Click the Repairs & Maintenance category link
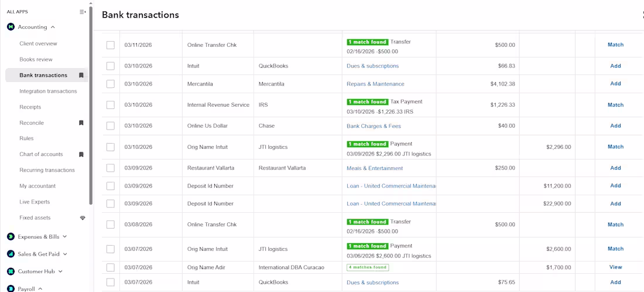 375,84
